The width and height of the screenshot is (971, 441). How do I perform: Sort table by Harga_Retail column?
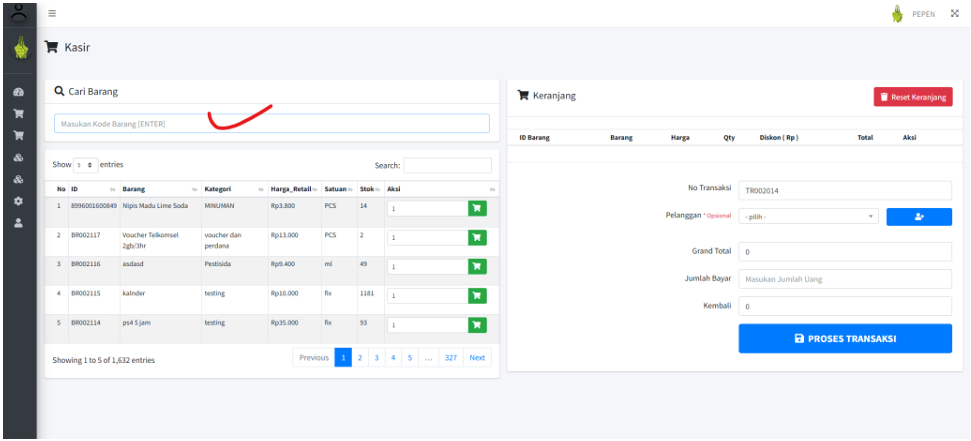[x=294, y=189]
